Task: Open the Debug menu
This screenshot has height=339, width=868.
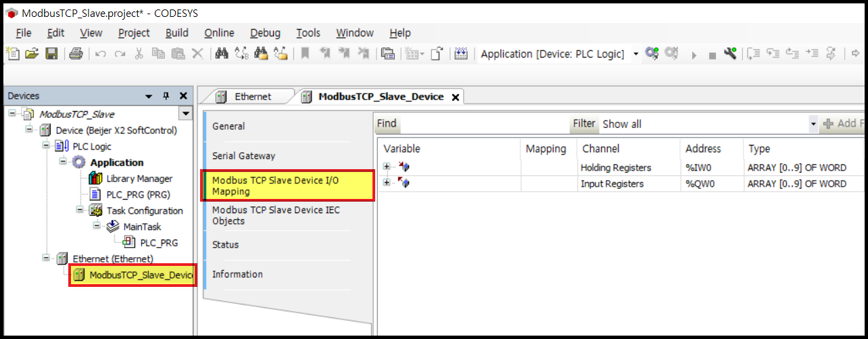Action: [265, 32]
